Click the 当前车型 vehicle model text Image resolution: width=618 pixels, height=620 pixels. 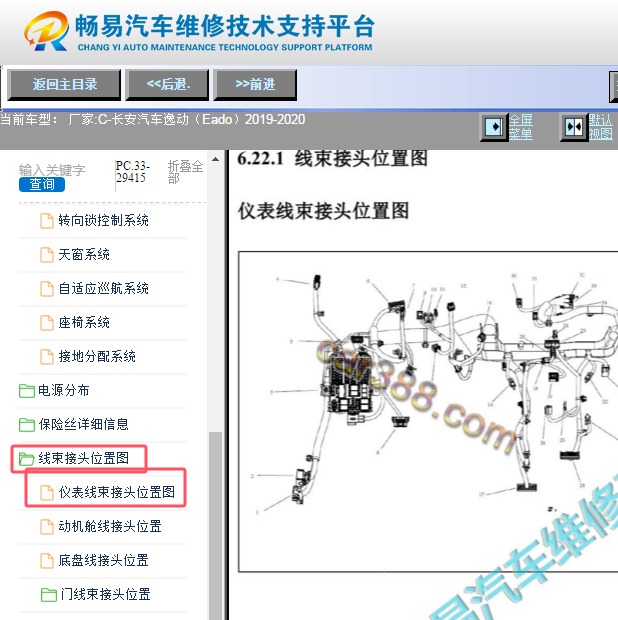pyautogui.click(x=153, y=119)
